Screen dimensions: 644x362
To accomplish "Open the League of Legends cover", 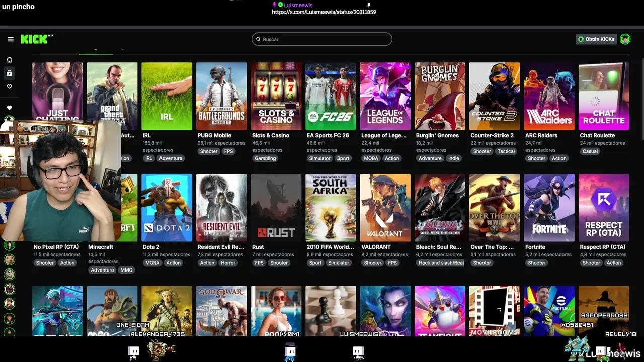I will (x=385, y=96).
